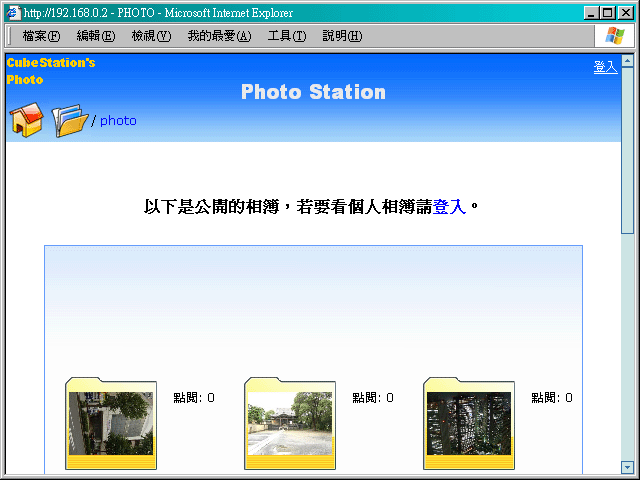The width and height of the screenshot is (640, 480).
Task: Open the 檢視(V) menu
Action: click(151, 36)
